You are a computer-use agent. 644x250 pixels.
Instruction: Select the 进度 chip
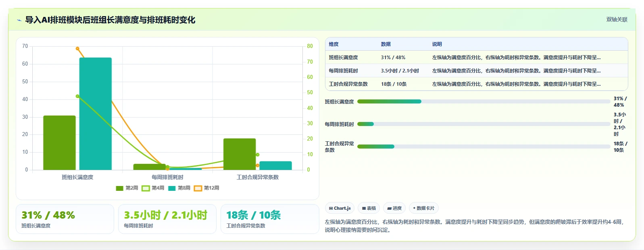(394, 208)
